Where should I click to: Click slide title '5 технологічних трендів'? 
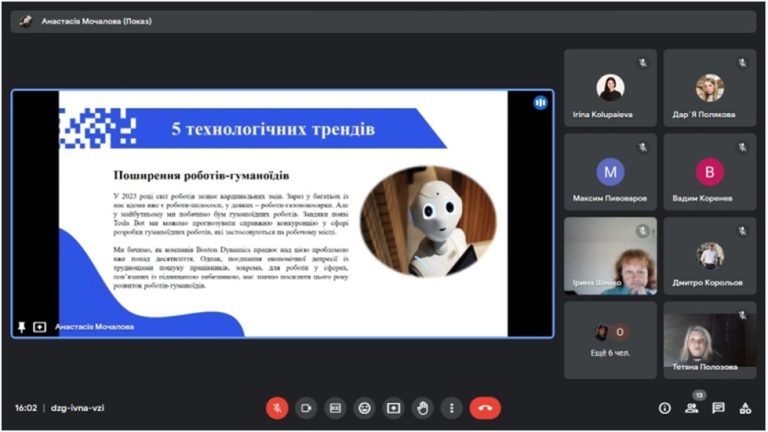[273, 129]
